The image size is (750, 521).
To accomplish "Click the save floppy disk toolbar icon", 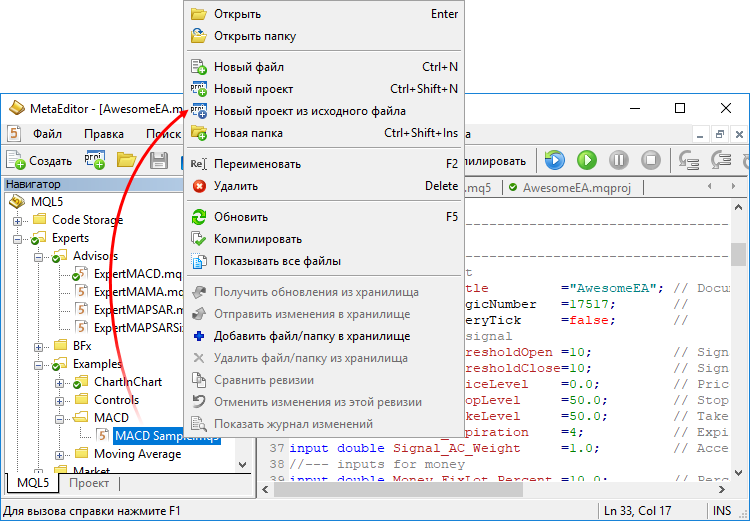I will (x=159, y=160).
